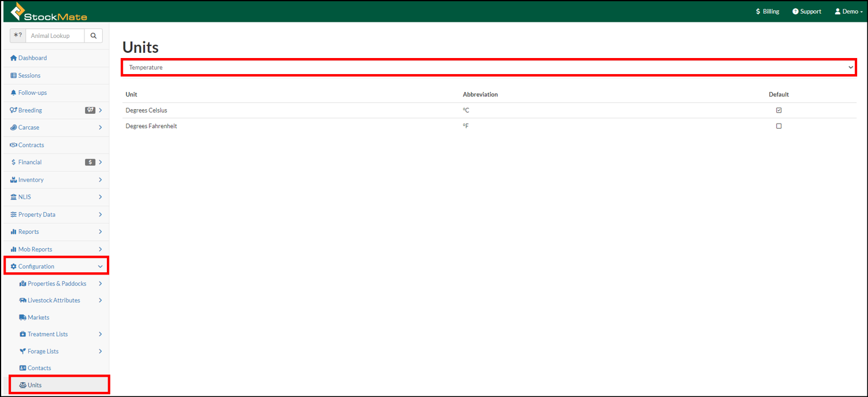The height and width of the screenshot is (397, 868).
Task: Click the Contracts handshake icon
Action: tap(14, 145)
